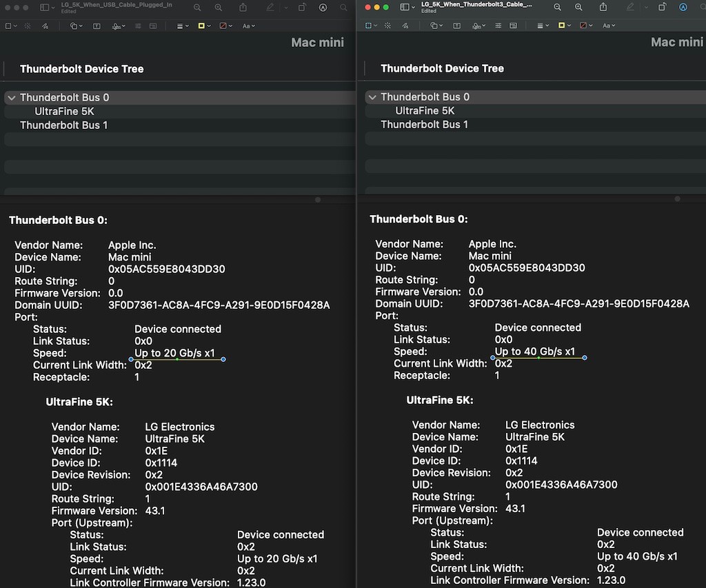Viewport: 706px width, 588px height.
Task: Select Sketch tool in Thunderbolt3 Cable window
Action: click(405, 26)
